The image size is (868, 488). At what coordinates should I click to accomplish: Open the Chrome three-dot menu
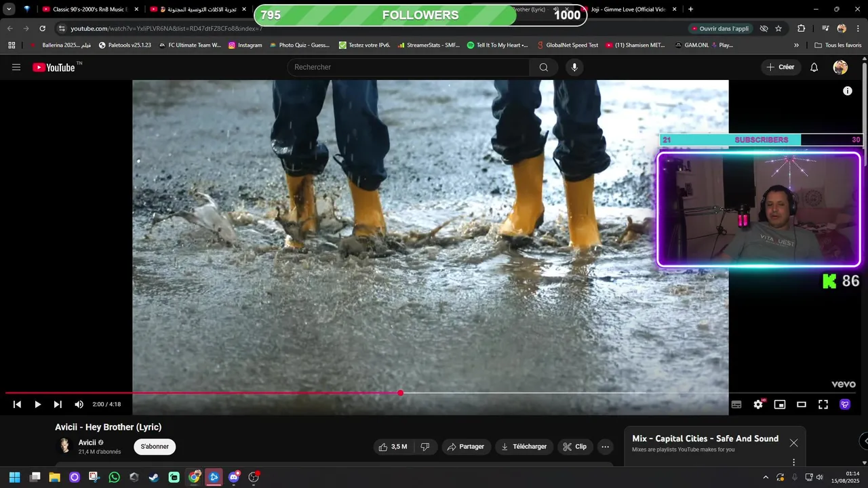(858, 28)
